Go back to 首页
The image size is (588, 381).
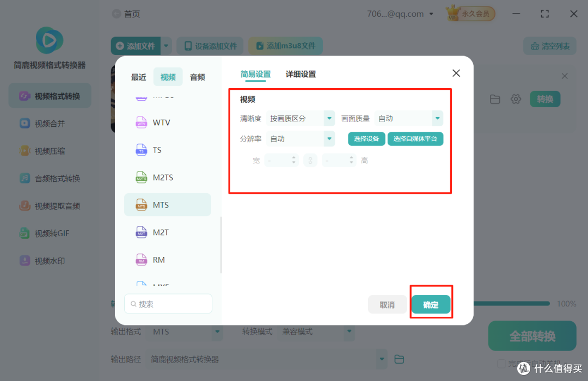coord(126,14)
